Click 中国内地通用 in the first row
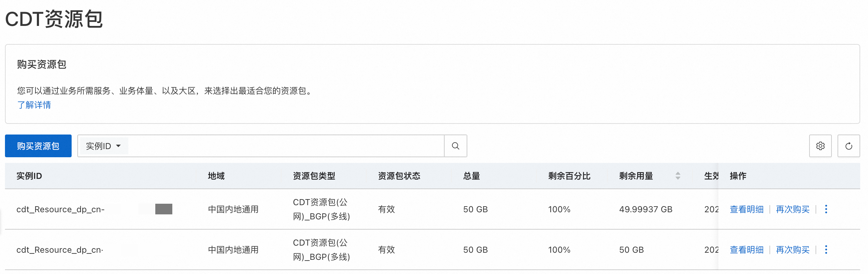The height and width of the screenshot is (274, 868). click(233, 209)
